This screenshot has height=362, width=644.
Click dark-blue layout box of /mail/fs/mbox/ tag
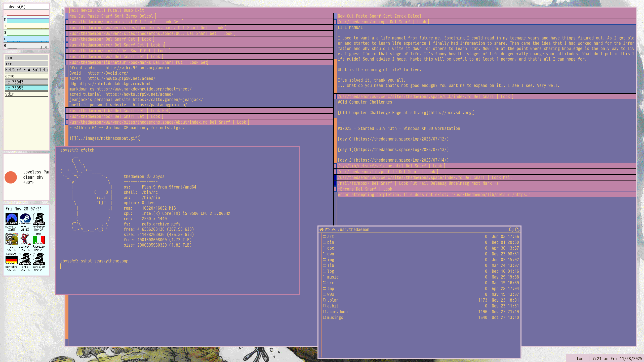pyautogui.click(x=335, y=184)
